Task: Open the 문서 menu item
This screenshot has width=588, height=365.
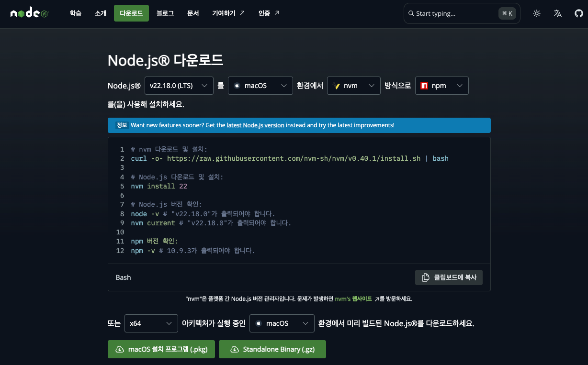Action: [x=193, y=13]
